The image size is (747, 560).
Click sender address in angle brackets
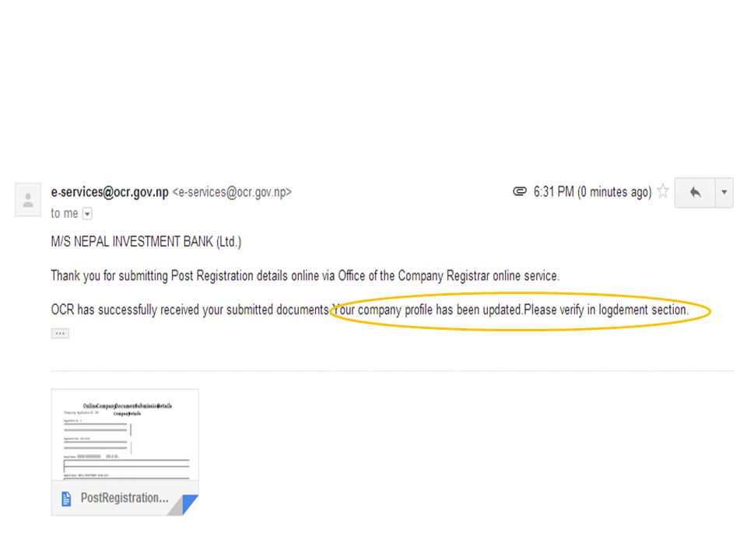point(232,192)
